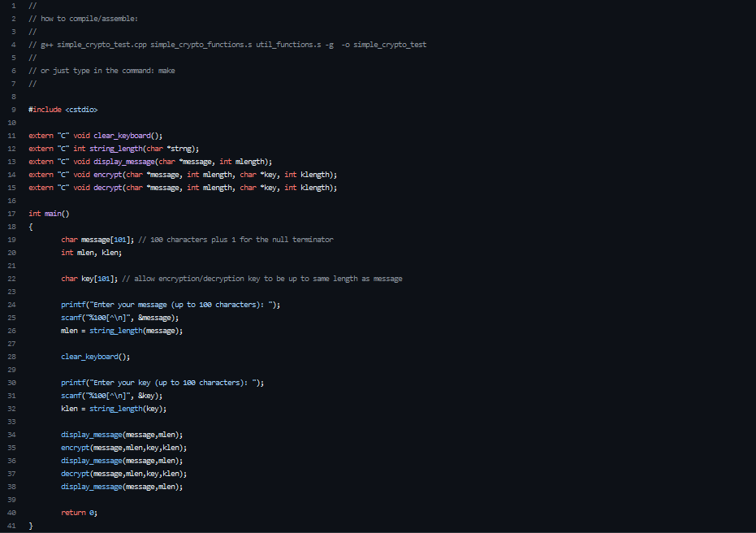Click the closing brace on line 41

pyautogui.click(x=30, y=525)
